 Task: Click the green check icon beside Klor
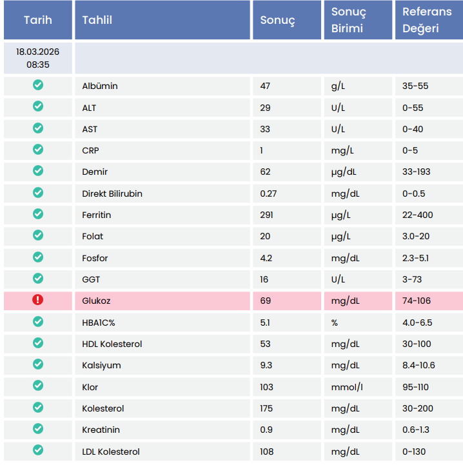point(38,386)
